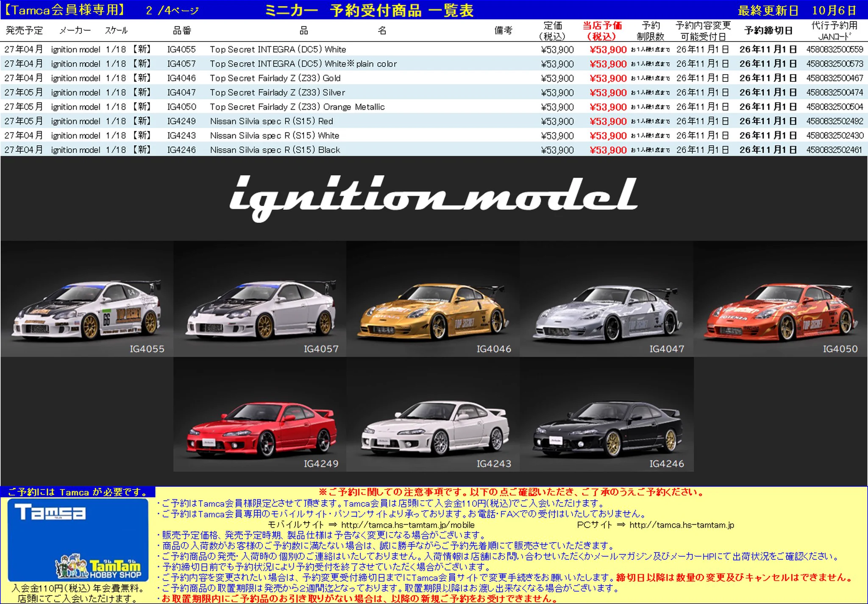The image size is (868, 604).
Task: Select the IG4047 silver Fairlady Z image
Action: point(606,299)
